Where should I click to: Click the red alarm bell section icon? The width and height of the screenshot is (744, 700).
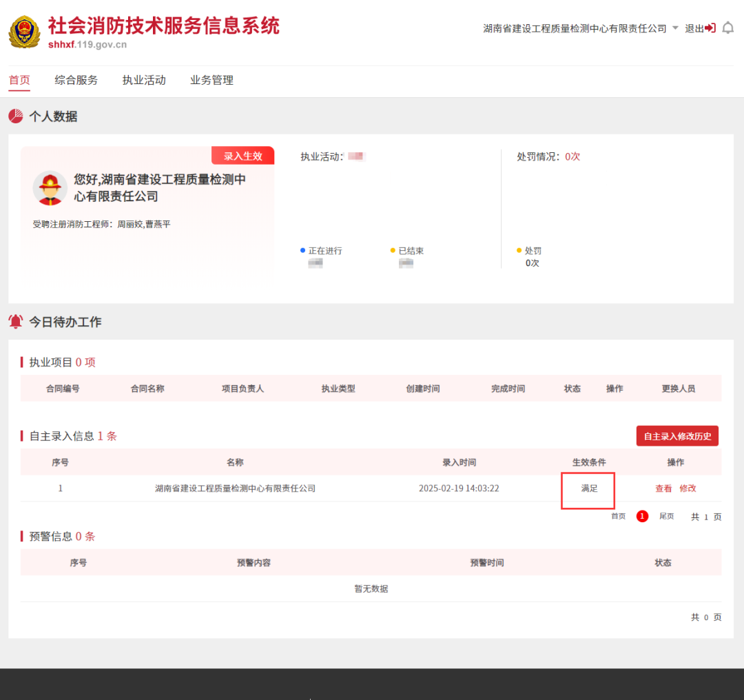[x=16, y=322]
